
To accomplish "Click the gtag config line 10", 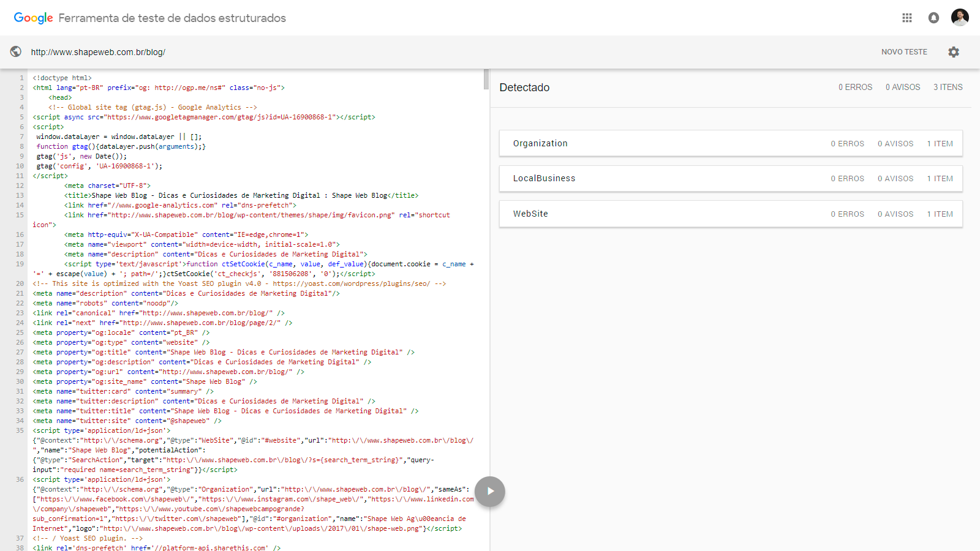I will [99, 166].
